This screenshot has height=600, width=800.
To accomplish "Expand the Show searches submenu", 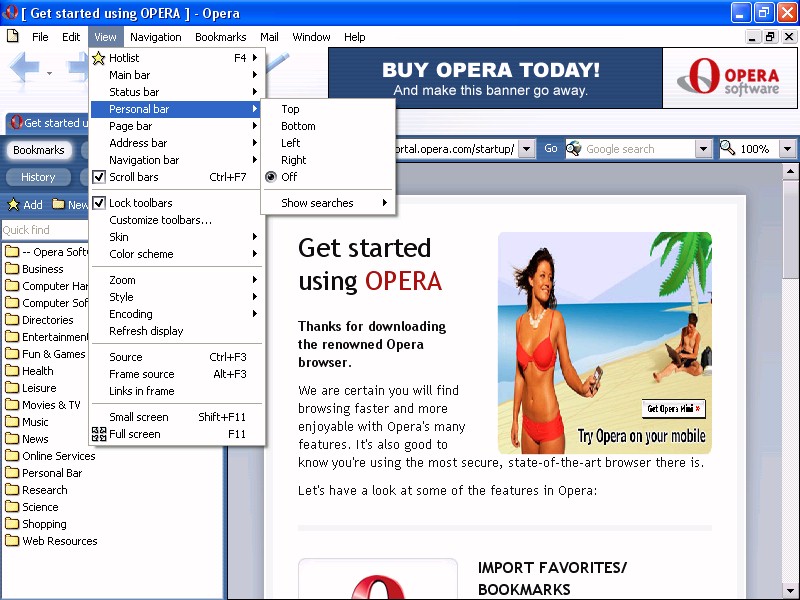I will (x=328, y=203).
